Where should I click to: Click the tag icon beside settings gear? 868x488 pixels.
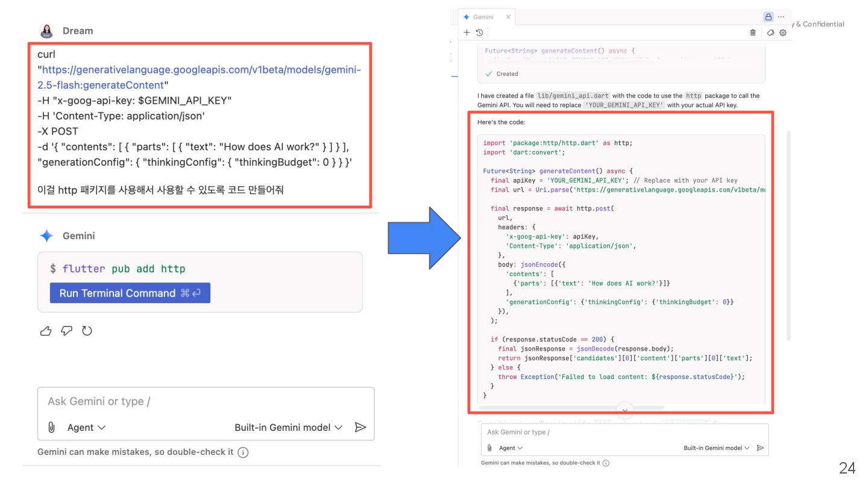pos(770,33)
